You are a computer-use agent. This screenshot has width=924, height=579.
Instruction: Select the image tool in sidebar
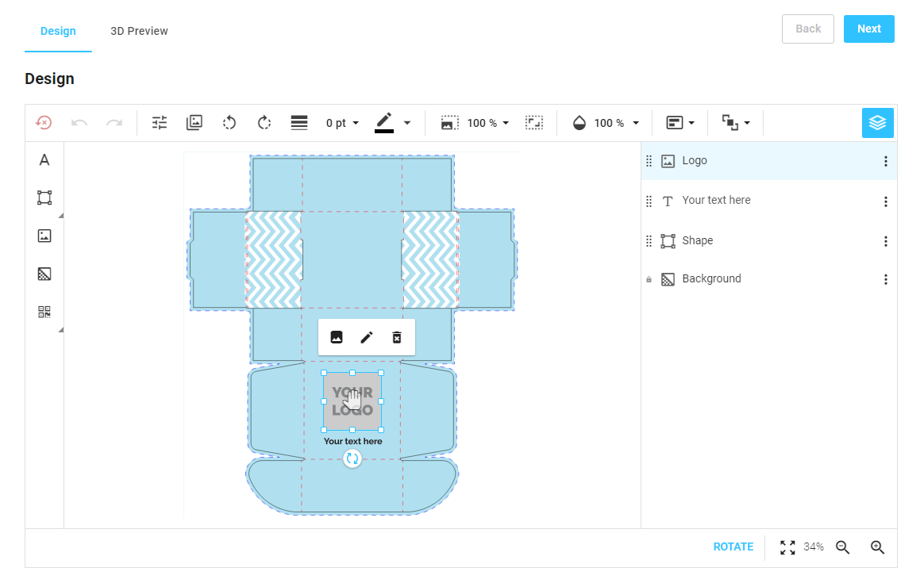click(x=44, y=236)
